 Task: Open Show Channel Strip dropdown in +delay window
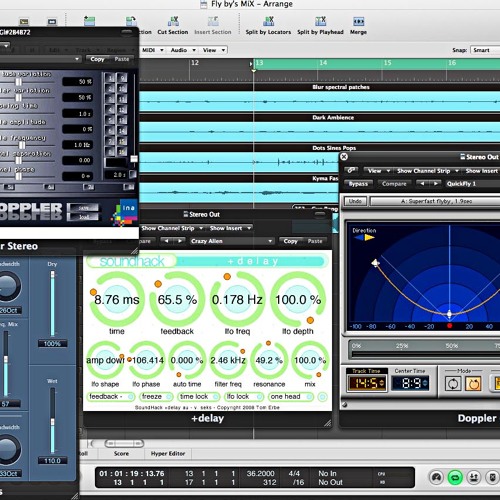tap(172, 228)
